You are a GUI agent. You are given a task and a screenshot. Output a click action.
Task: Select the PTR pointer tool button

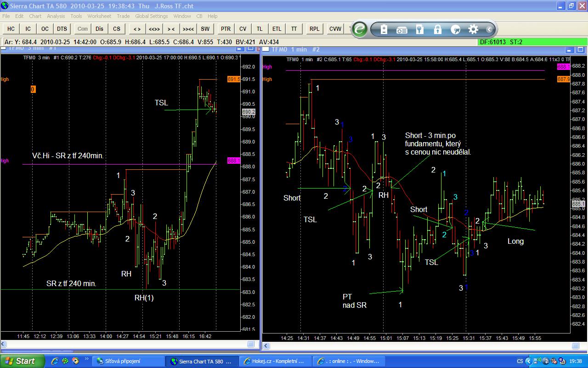pyautogui.click(x=226, y=29)
